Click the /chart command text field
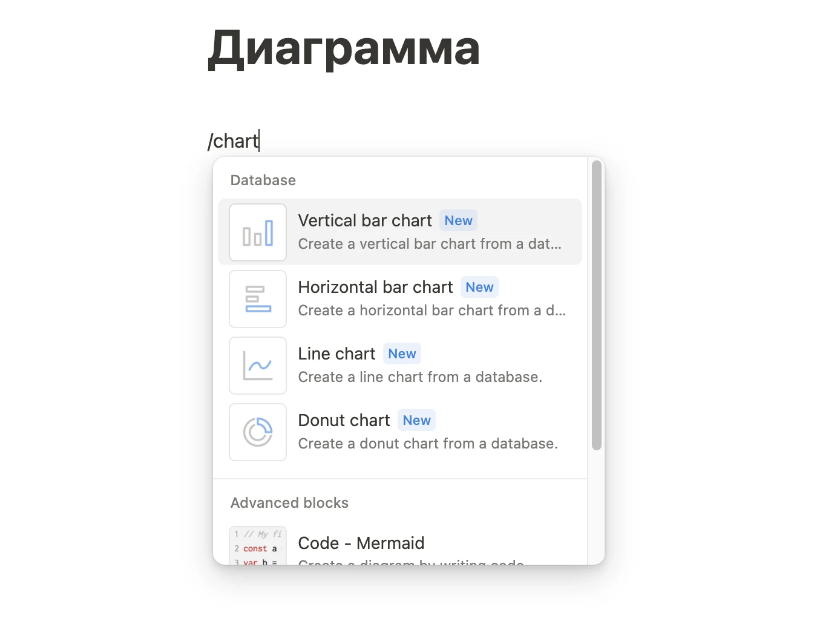 [234, 141]
